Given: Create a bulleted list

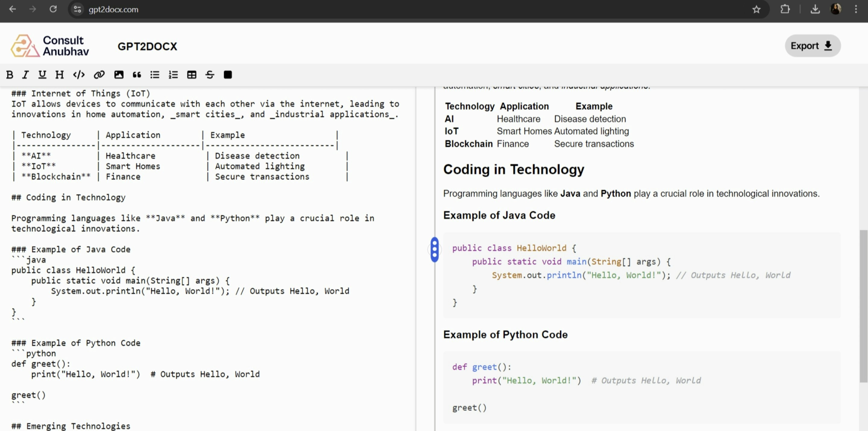Looking at the screenshot, I should click(x=155, y=75).
